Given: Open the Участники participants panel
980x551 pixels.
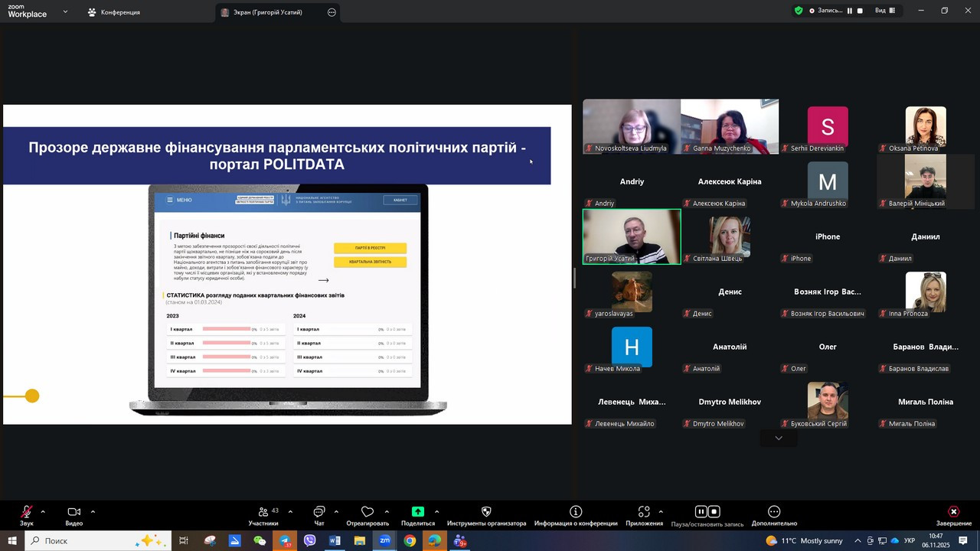Looking at the screenshot, I should 263,512.
